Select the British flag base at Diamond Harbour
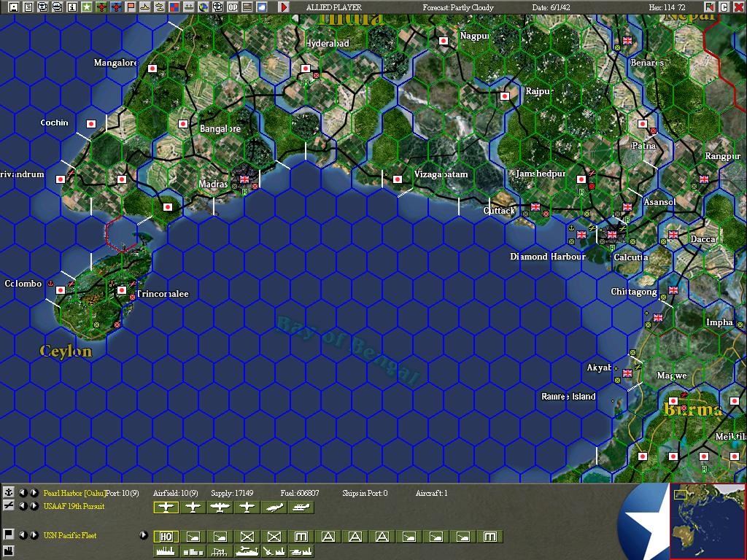 click(x=581, y=234)
